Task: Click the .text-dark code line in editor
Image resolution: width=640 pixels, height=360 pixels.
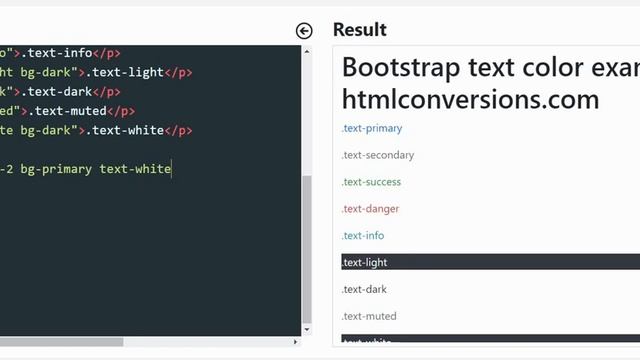Action: coord(60,92)
